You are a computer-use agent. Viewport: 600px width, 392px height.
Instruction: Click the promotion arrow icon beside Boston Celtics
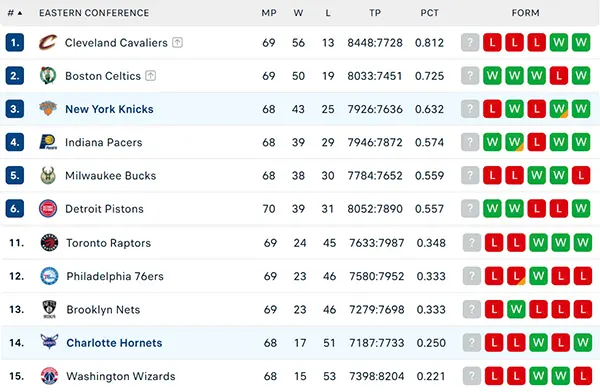click(150, 76)
